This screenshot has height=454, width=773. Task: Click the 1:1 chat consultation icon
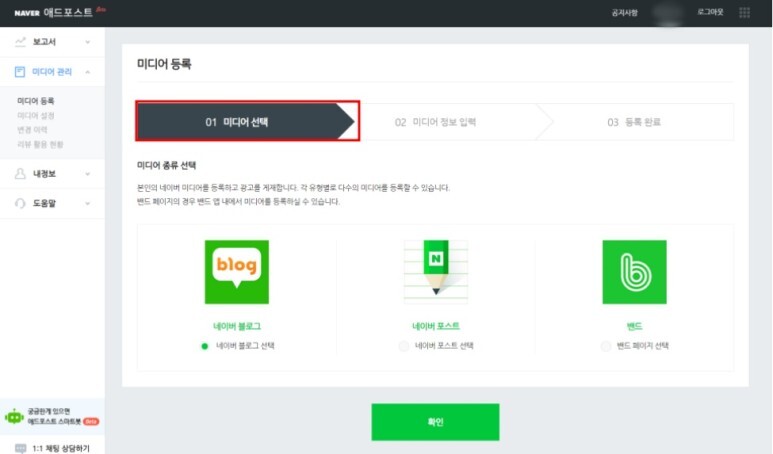tap(20, 448)
